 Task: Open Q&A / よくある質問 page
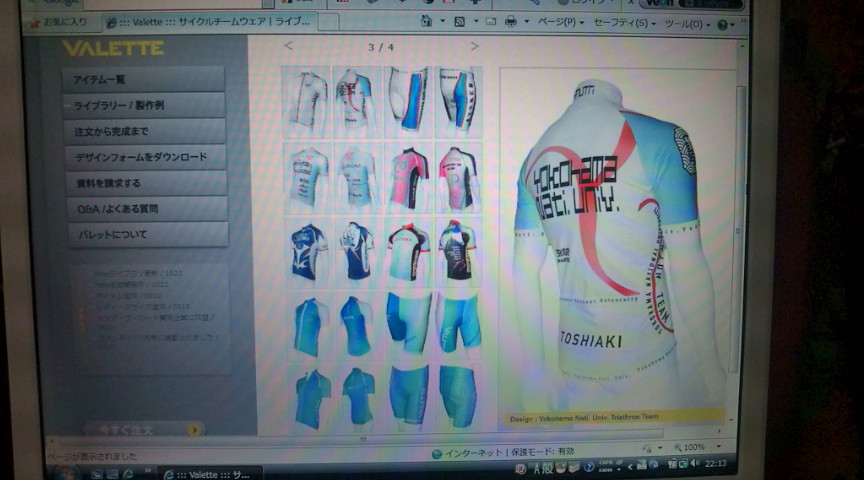[147, 209]
